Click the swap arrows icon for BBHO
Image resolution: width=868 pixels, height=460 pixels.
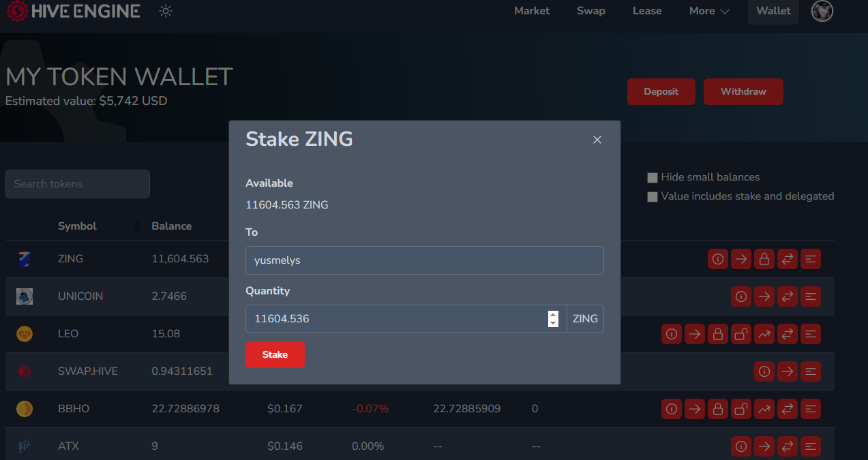tap(788, 409)
